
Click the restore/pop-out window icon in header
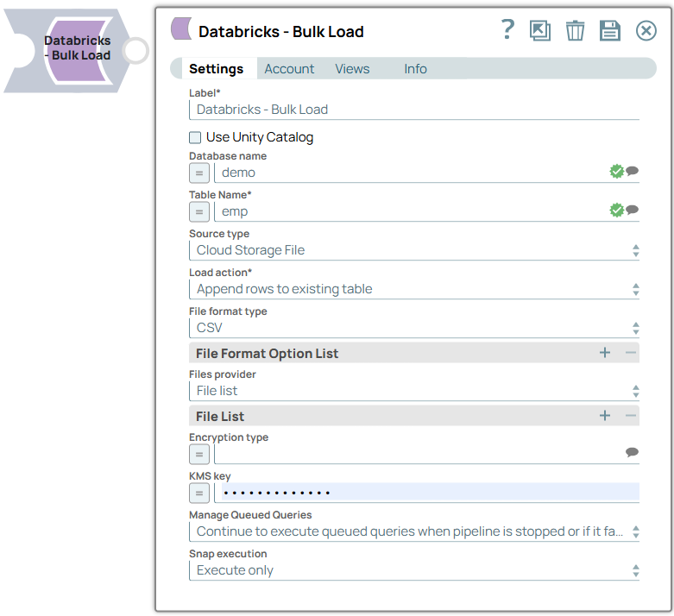540,31
